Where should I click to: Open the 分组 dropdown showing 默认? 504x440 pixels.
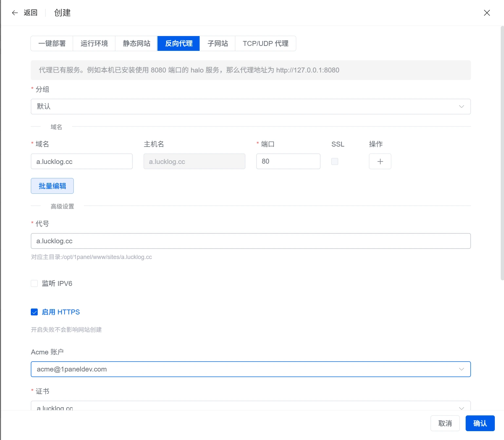click(251, 107)
